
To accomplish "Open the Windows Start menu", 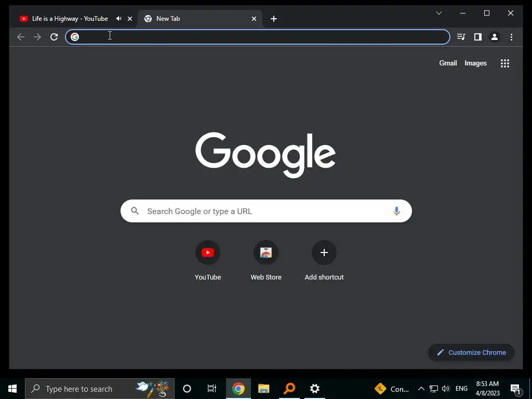I will (12, 389).
